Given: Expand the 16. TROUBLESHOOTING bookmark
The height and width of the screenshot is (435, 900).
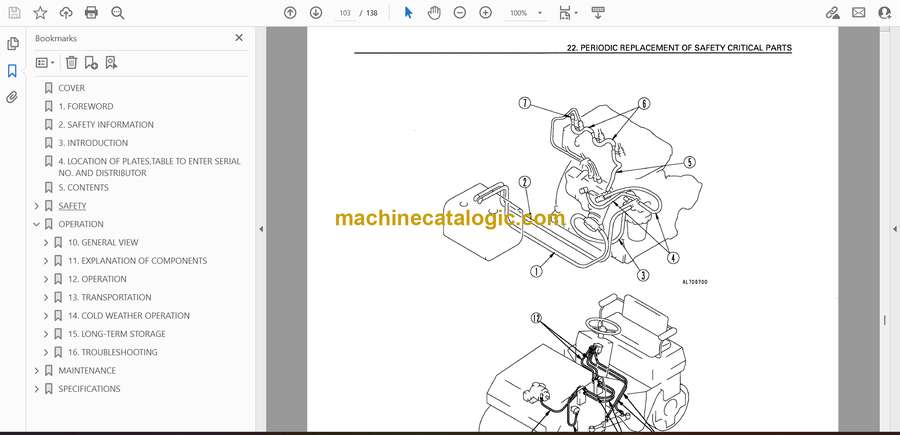Looking at the screenshot, I should point(46,352).
